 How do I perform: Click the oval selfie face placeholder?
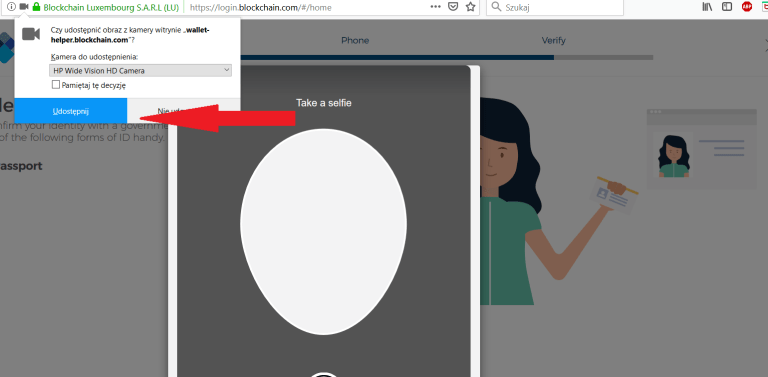[323, 232]
